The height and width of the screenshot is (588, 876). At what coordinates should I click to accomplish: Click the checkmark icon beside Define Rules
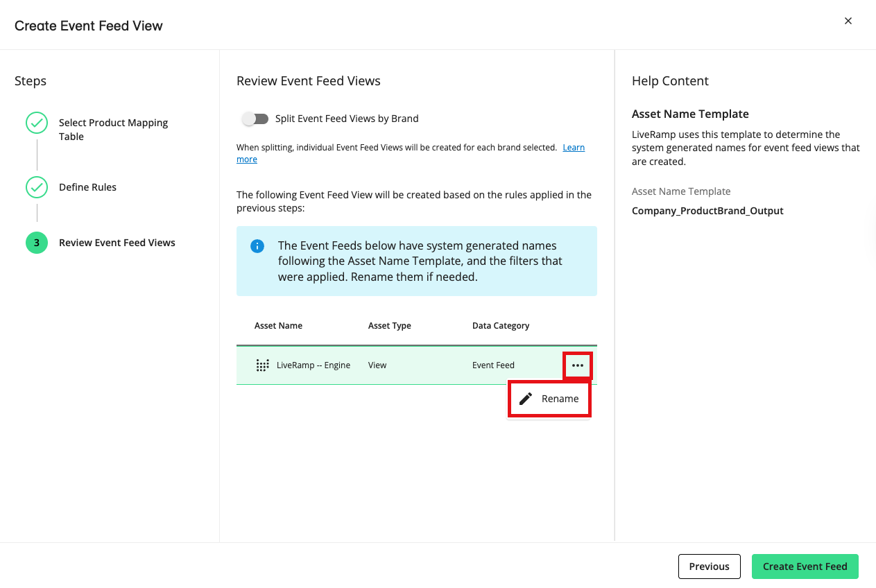coord(37,187)
